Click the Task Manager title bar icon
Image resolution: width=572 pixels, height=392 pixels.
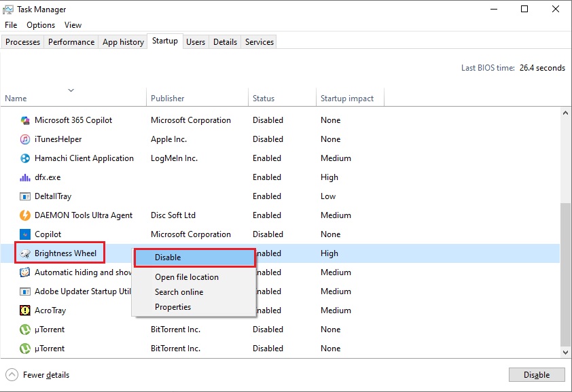point(8,10)
